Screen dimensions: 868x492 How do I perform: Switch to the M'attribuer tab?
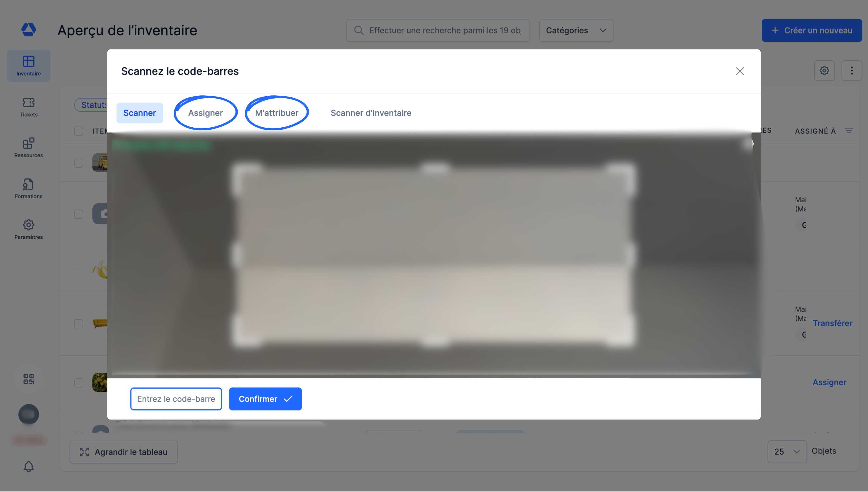(277, 113)
